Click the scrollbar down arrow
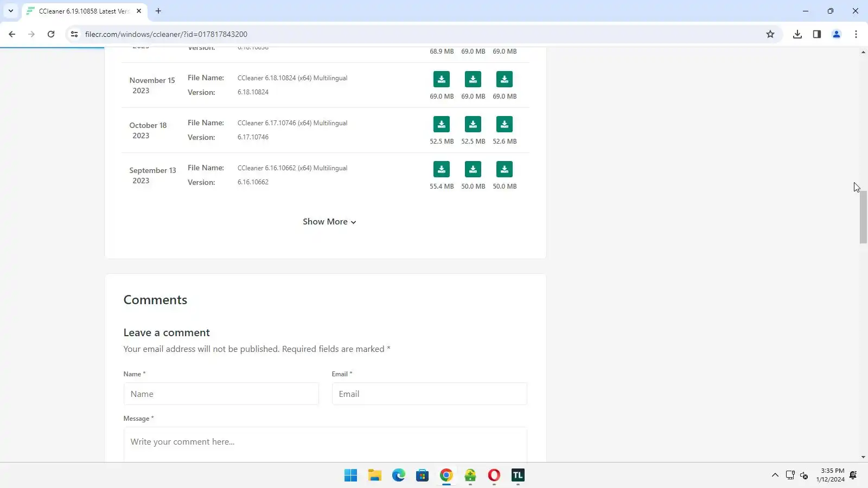 [x=863, y=458]
